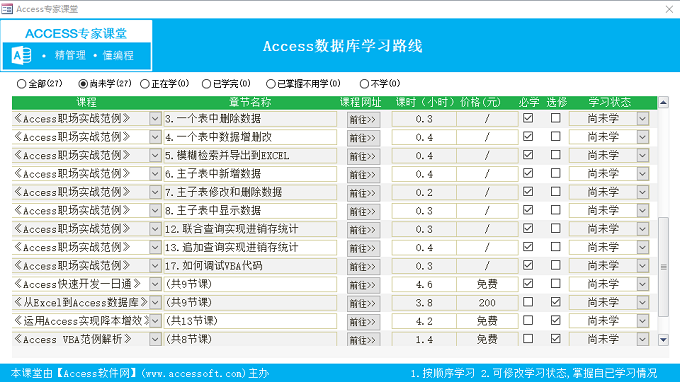Choose the 已学完(0) filter

coord(206,84)
